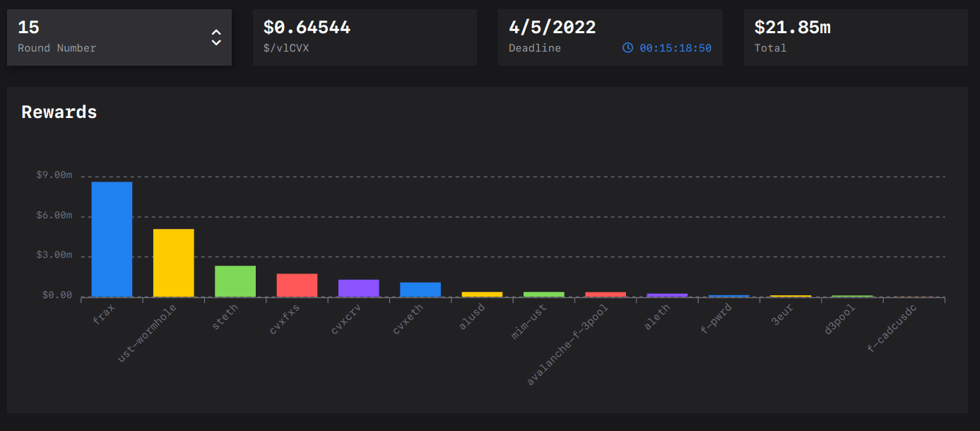Click the Rewards chart heading
Viewport: 980px width, 431px height.
click(59, 112)
